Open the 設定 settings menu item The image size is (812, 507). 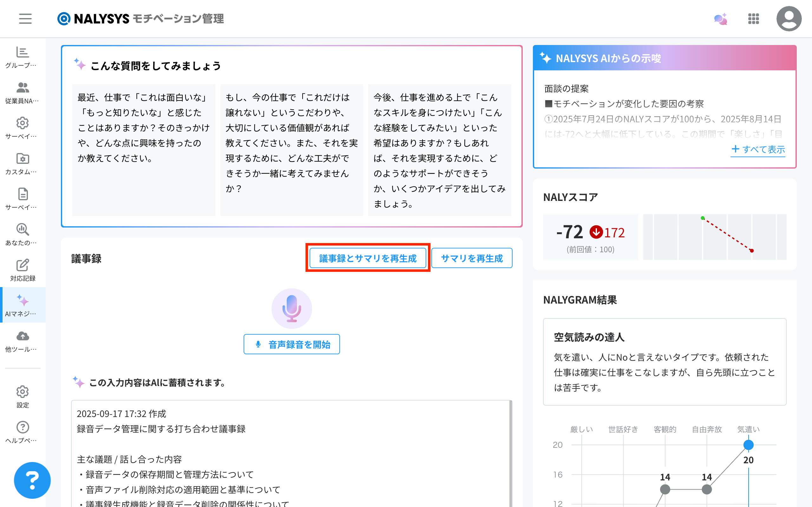coord(23,397)
